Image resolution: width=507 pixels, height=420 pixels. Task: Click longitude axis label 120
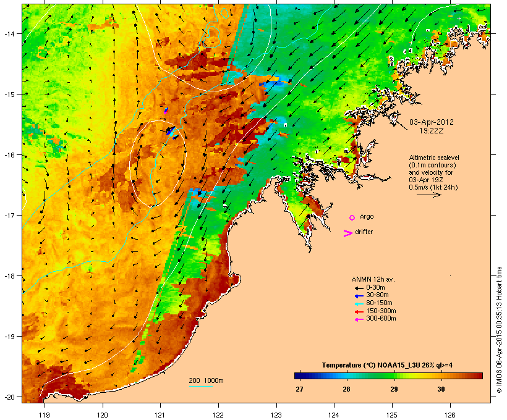[103, 415]
